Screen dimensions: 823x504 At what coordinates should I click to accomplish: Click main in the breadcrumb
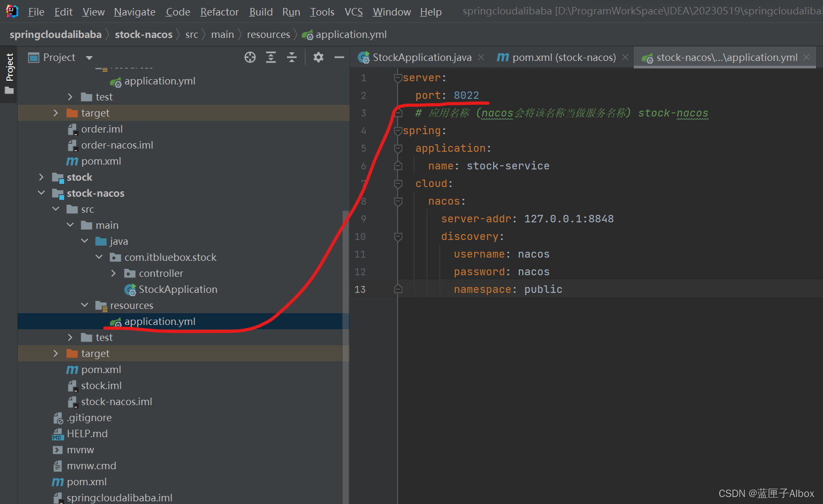coord(222,35)
